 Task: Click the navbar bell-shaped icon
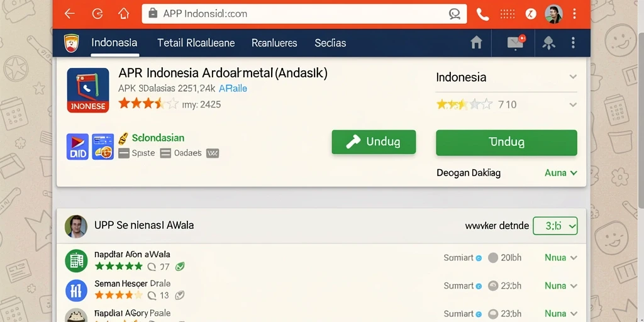click(x=548, y=43)
